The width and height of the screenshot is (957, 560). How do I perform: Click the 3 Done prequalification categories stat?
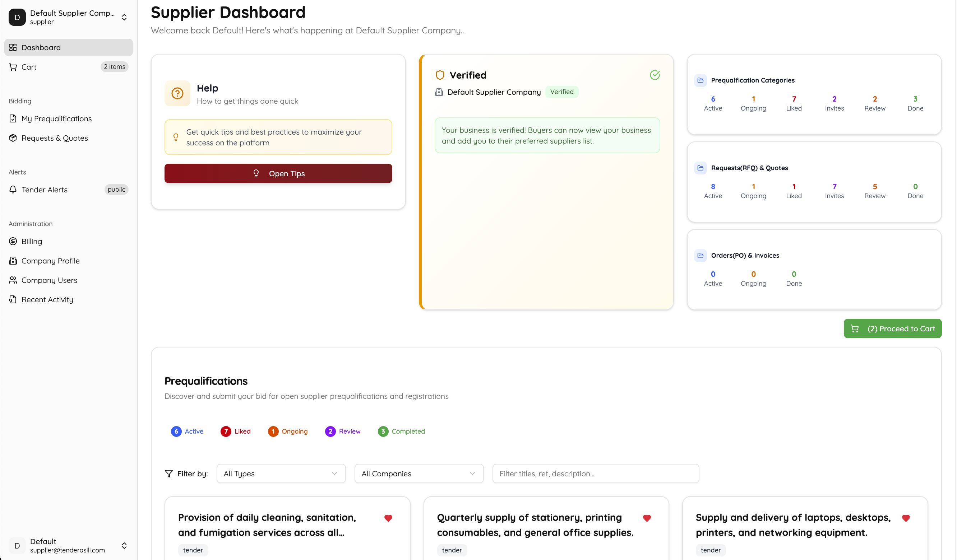click(916, 103)
